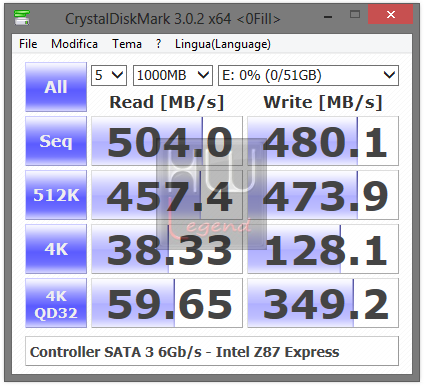Maximize the CrystalDiskMark window
Screen dimensions: 424x388
(x=355, y=15)
